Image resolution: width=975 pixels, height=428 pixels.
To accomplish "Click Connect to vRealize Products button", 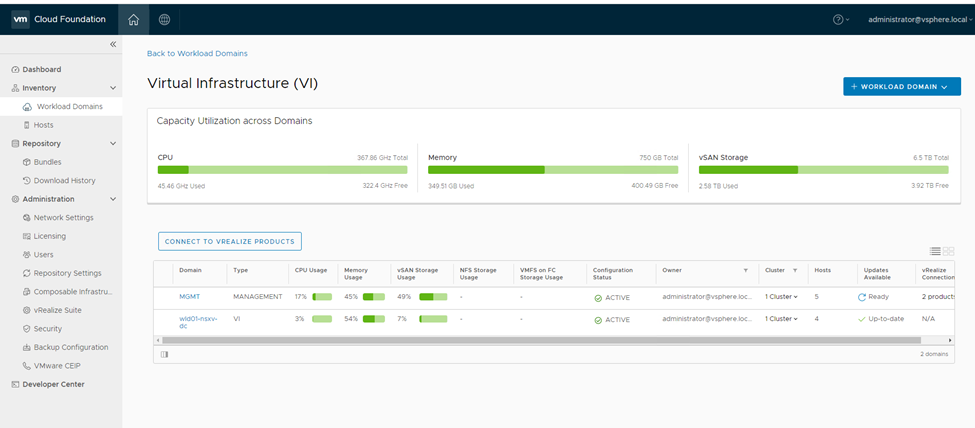I will point(230,241).
